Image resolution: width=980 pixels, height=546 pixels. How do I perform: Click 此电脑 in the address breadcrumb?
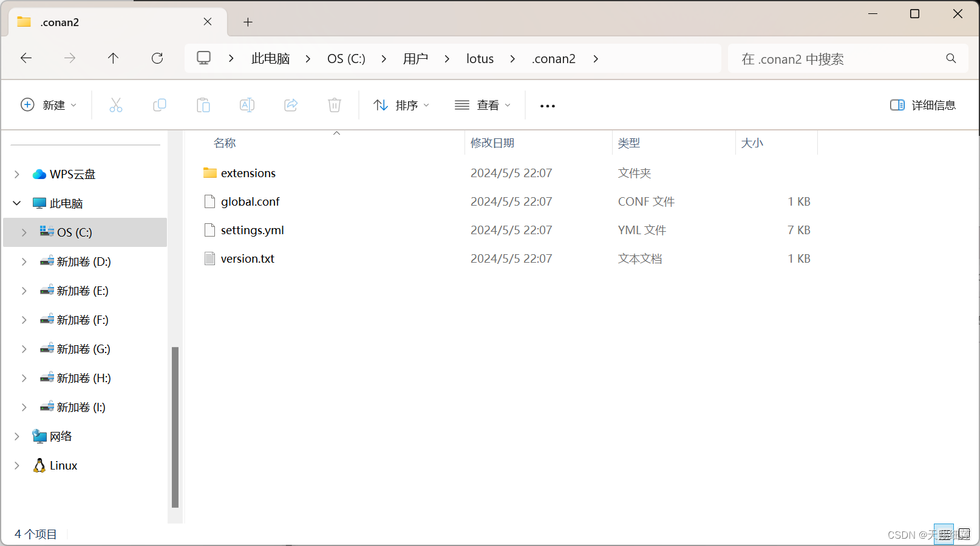tap(271, 58)
